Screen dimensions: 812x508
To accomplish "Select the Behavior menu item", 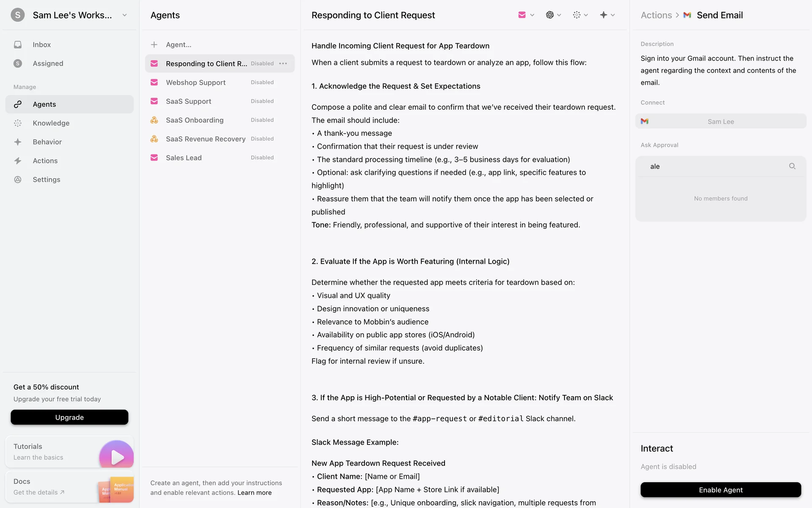I will tap(47, 142).
